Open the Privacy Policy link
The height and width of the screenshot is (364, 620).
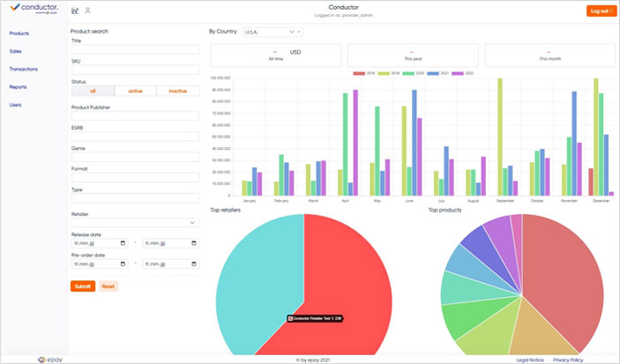[568, 360]
